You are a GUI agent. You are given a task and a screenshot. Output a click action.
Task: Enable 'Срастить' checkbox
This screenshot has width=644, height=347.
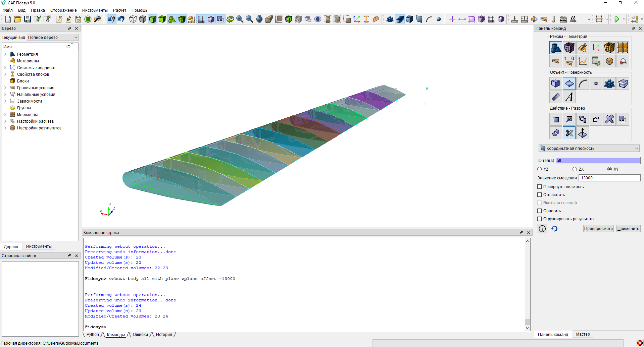[540, 211]
